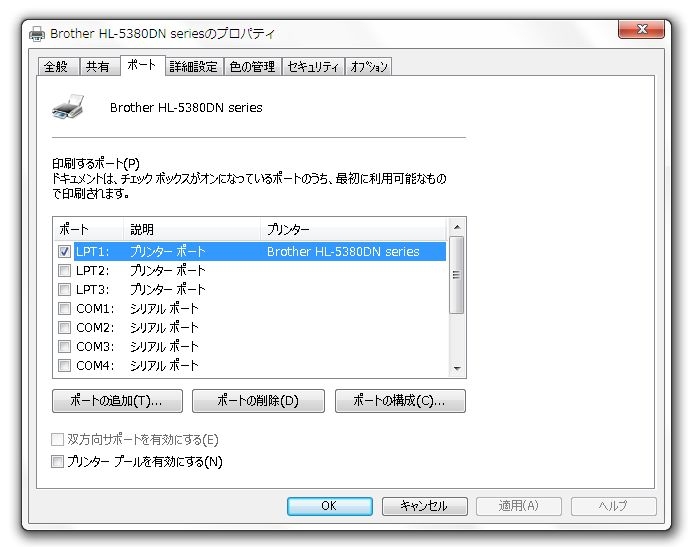Click Brother HL-5380DN series in LPT1 row
This screenshot has height=547, width=688.
tap(343, 251)
